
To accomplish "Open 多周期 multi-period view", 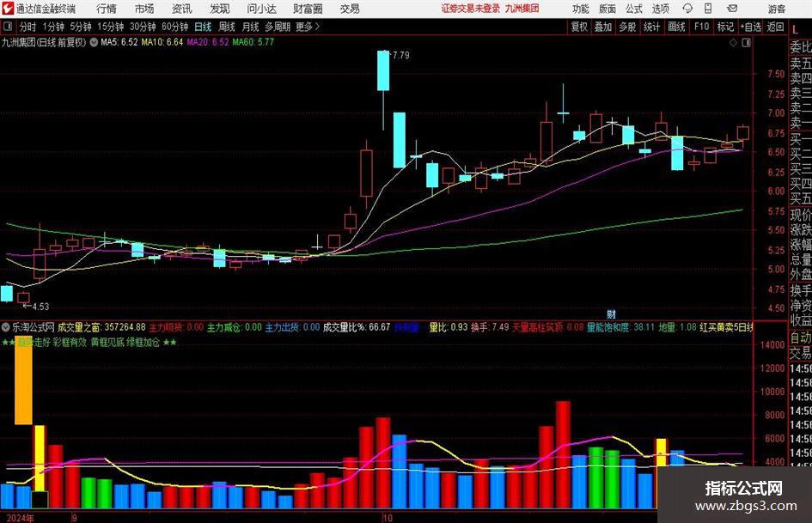I will tap(278, 27).
